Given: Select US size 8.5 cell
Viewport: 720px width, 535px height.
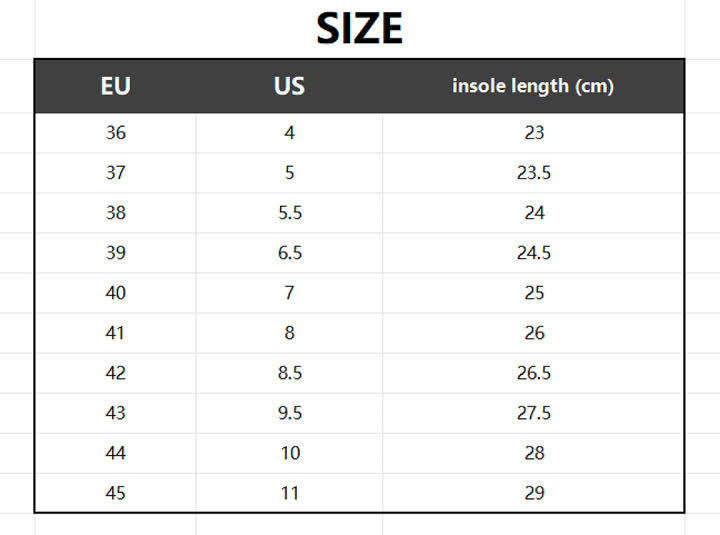Looking at the screenshot, I should 289,372.
